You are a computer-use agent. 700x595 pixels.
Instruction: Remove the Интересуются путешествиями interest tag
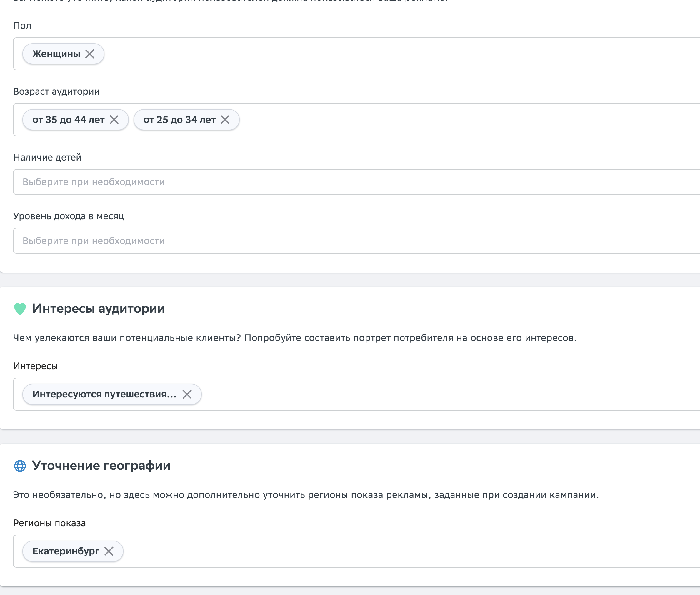point(187,394)
